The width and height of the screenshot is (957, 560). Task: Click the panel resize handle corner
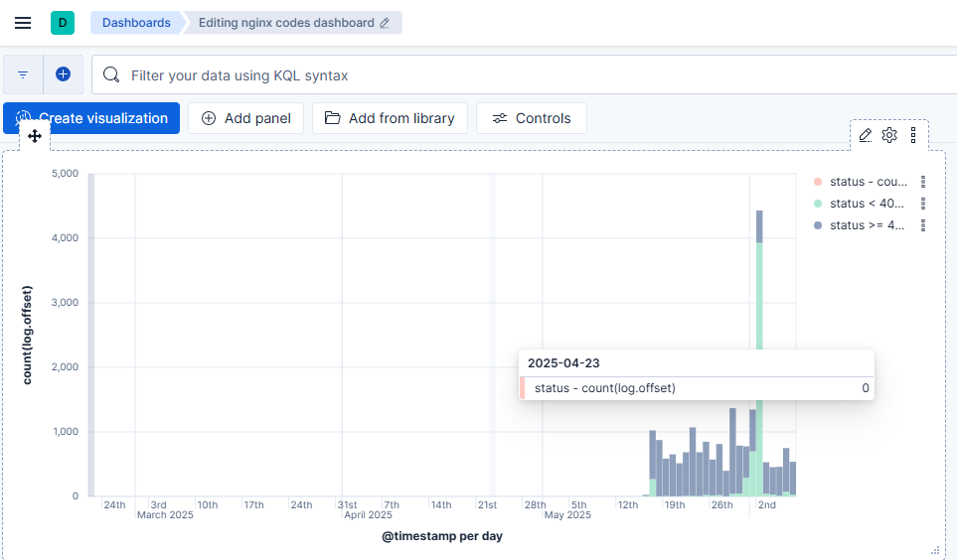(x=935, y=550)
